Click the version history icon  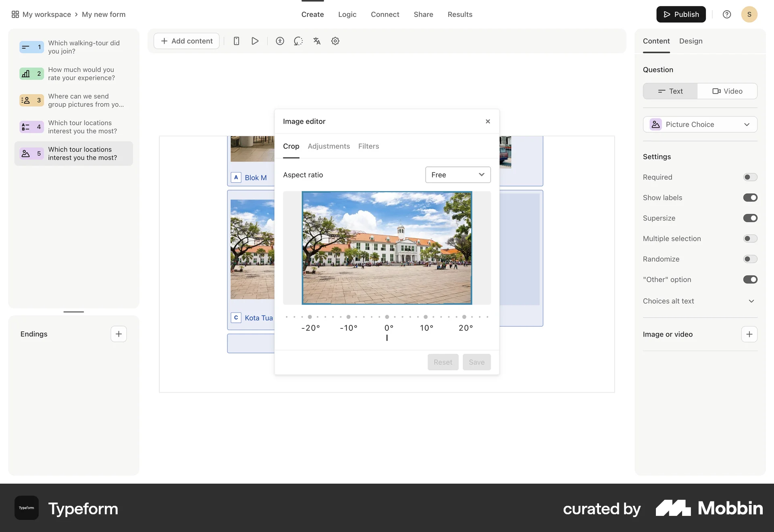298,41
